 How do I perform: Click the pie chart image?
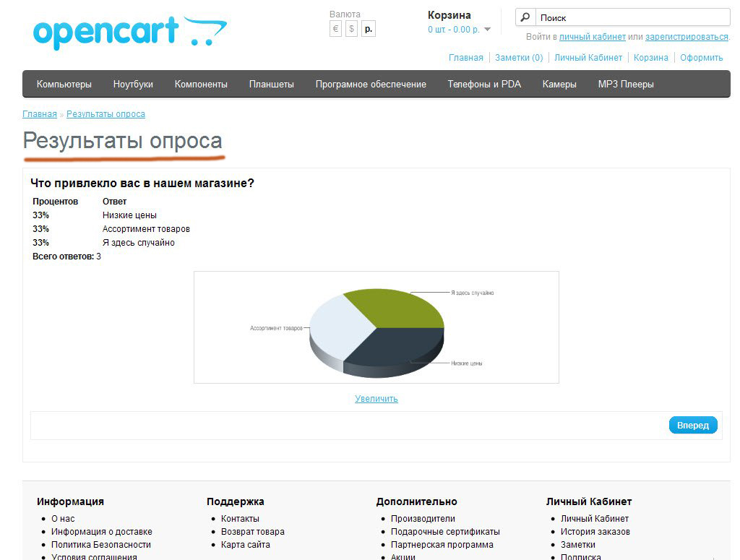[x=376, y=327]
